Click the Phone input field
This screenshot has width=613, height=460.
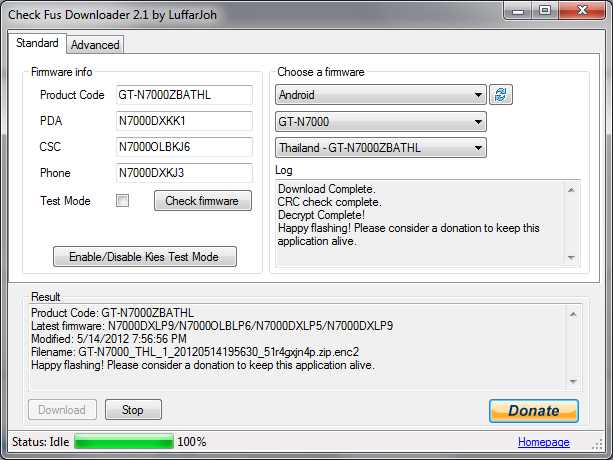click(184, 173)
